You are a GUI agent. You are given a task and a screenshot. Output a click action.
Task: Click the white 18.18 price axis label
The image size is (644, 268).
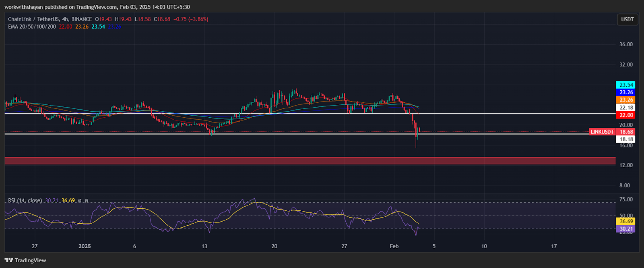[626, 139]
